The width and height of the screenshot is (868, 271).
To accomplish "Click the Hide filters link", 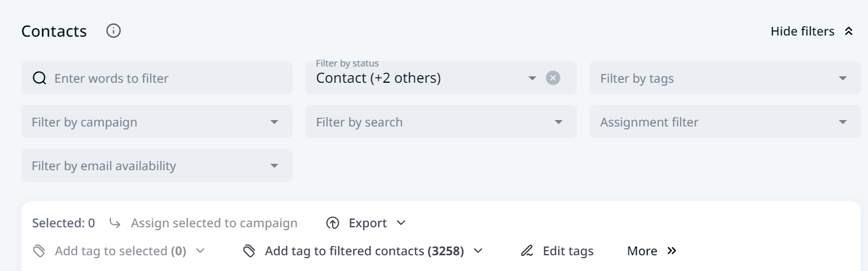I will click(x=802, y=31).
